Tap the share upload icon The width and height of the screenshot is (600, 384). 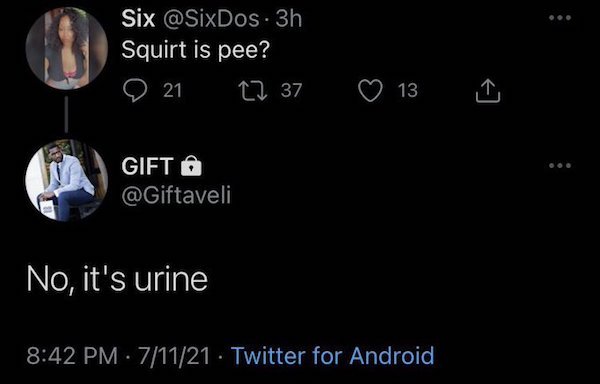click(x=488, y=91)
